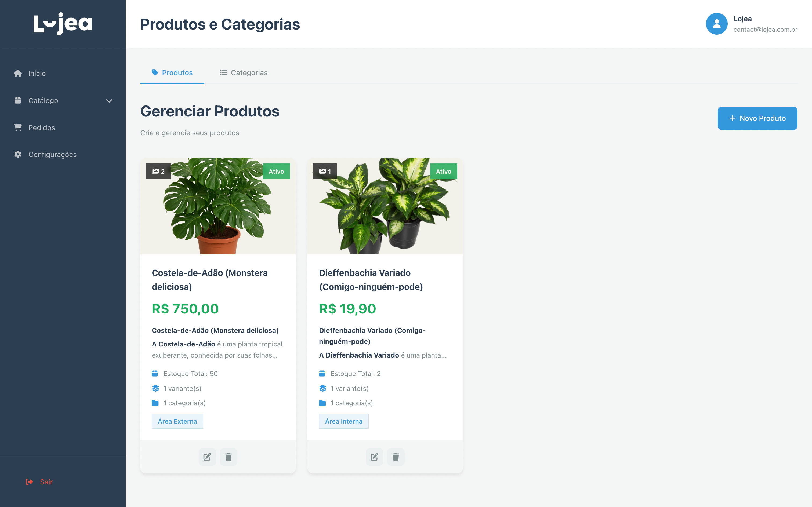
Task: Click the Área Externa category tag
Action: tap(177, 421)
